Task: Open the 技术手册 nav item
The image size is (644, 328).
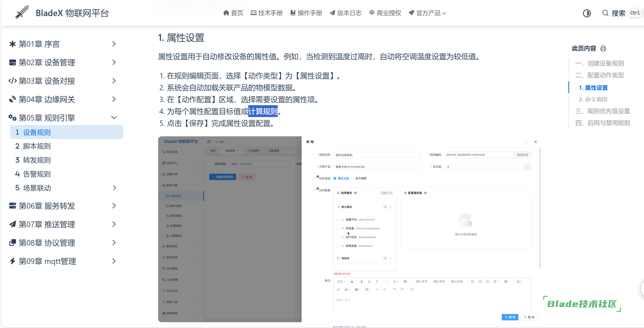Action: point(266,13)
